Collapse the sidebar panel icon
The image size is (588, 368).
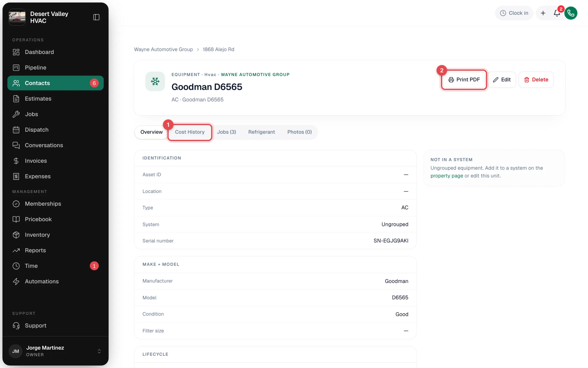pos(96,17)
